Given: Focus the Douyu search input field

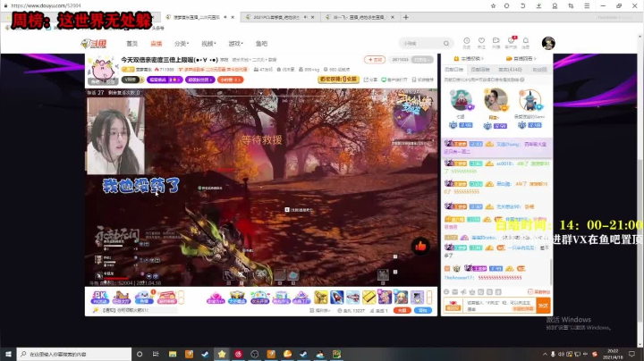Looking at the screenshot, I should (x=421, y=43).
